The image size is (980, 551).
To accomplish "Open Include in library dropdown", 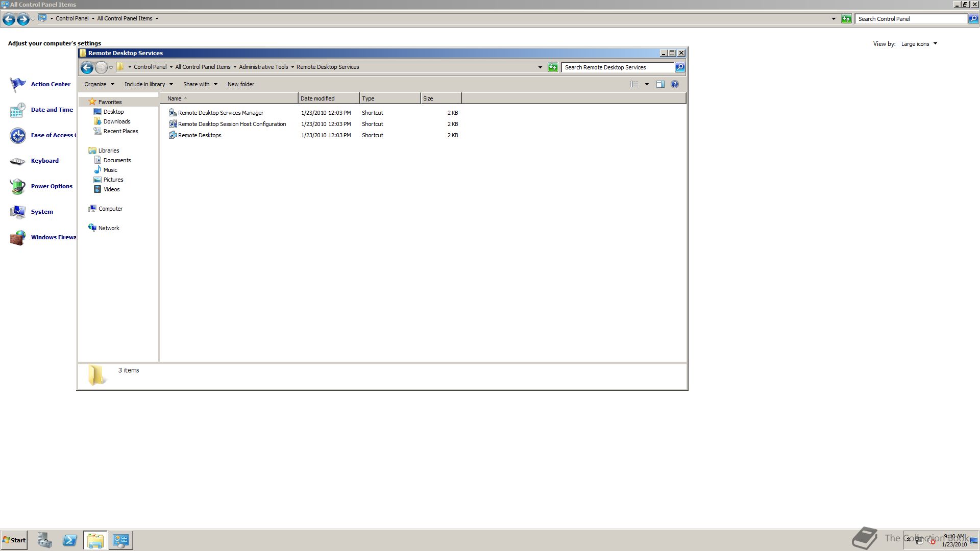I will [x=149, y=84].
